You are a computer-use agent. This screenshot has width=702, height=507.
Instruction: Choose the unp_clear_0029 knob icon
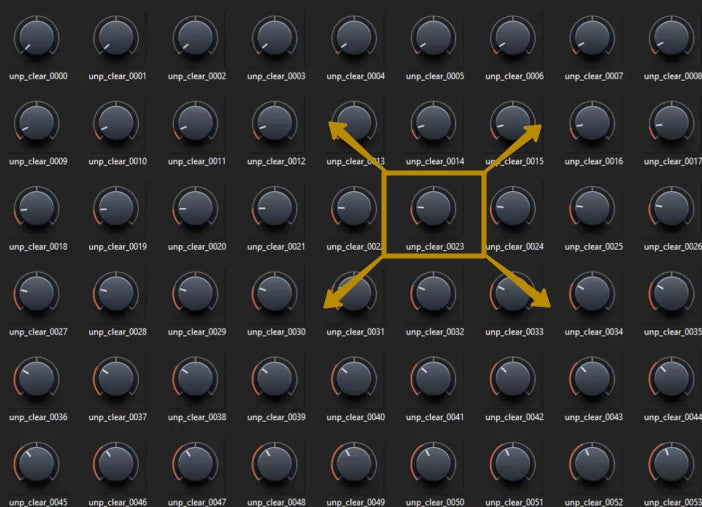click(x=196, y=293)
